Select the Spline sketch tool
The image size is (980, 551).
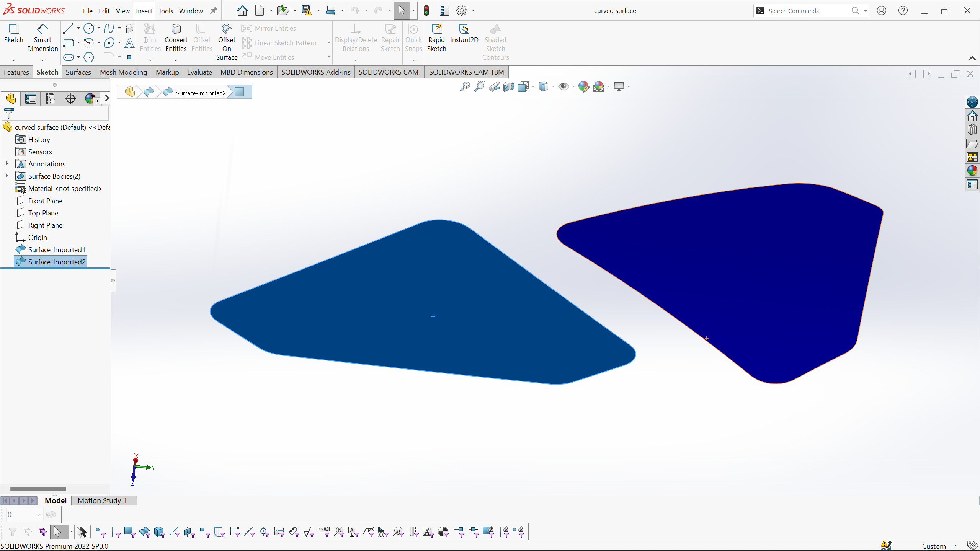(109, 28)
